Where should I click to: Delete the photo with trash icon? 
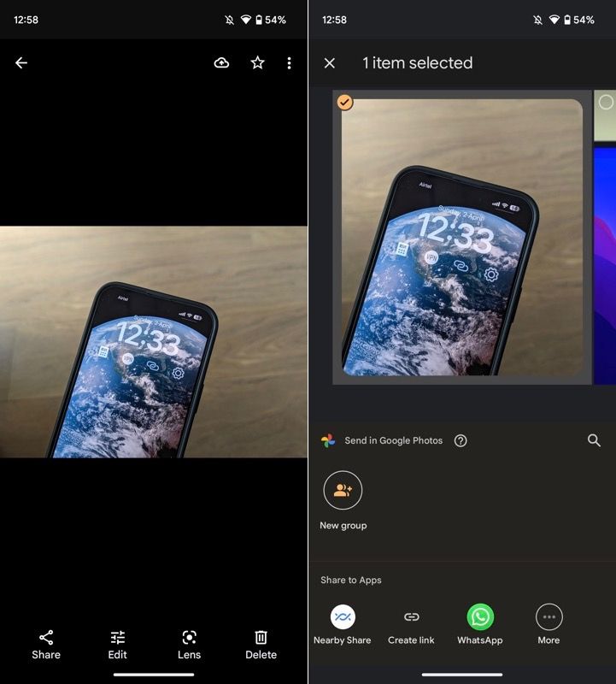click(261, 645)
